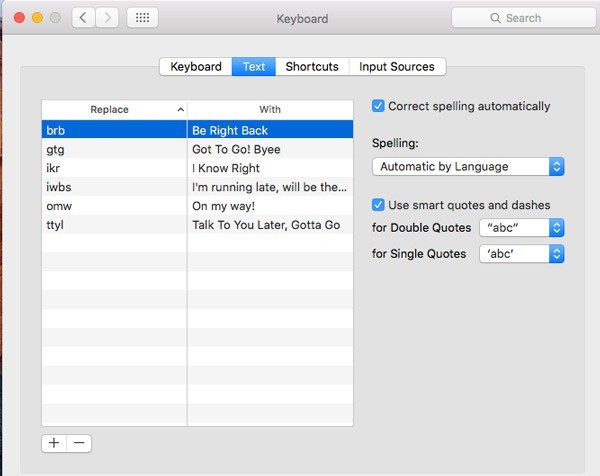This screenshot has width=600, height=476.
Task: Add a new text replacement with plus button
Action: point(54,443)
